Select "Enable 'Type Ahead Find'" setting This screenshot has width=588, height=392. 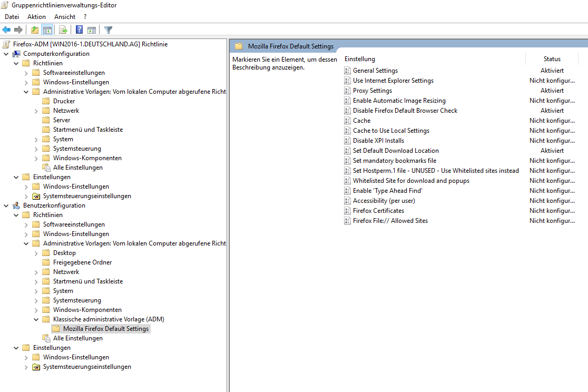[387, 191]
